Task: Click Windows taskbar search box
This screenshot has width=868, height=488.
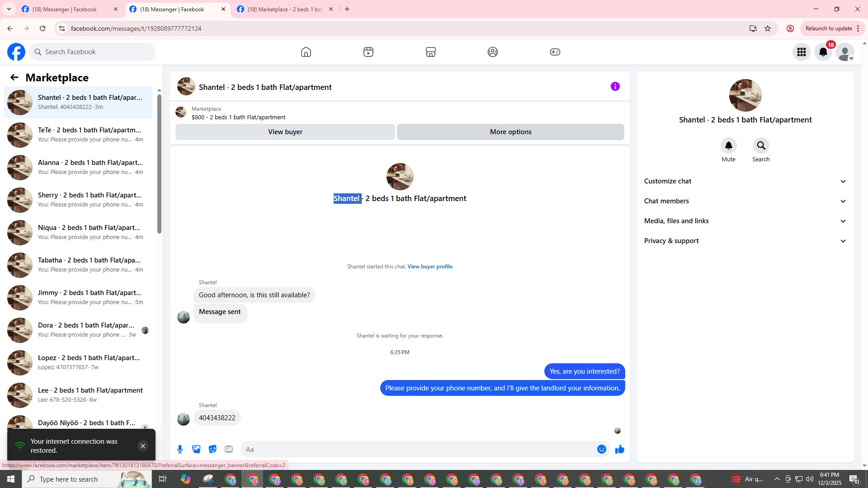Action: click(87, 479)
